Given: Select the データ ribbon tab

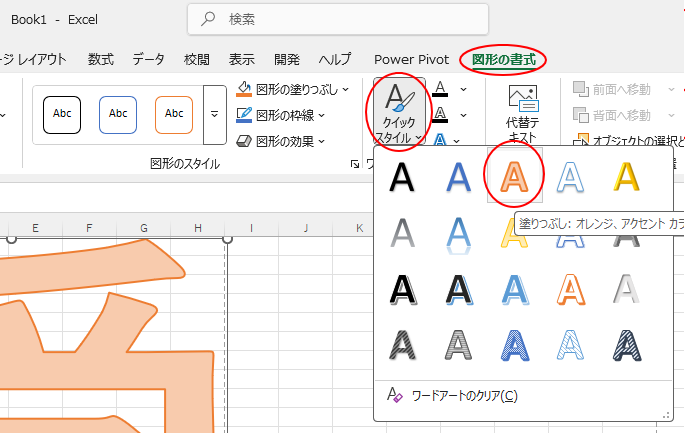Looking at the screenshot, I should [149, 59].
